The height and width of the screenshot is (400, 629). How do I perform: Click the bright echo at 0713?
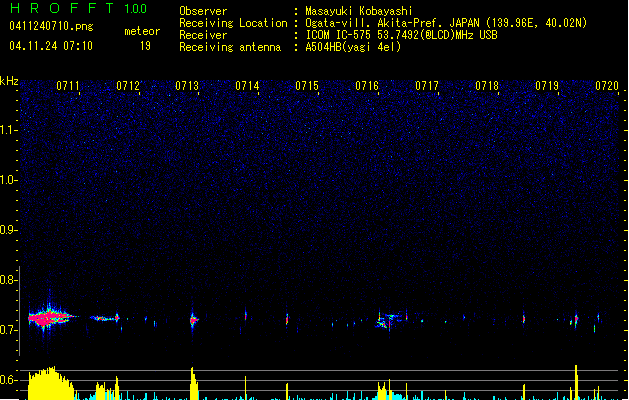(193, 320)
